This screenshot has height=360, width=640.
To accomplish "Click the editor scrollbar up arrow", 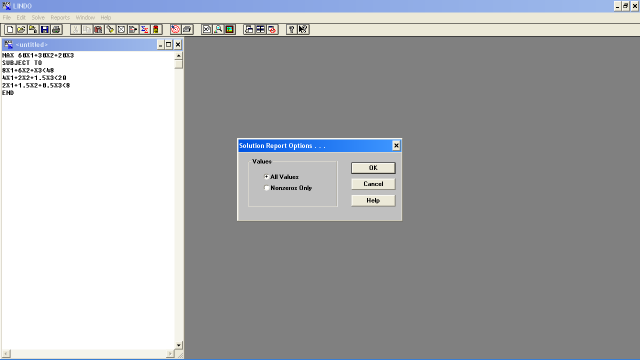I will [179, 55].
